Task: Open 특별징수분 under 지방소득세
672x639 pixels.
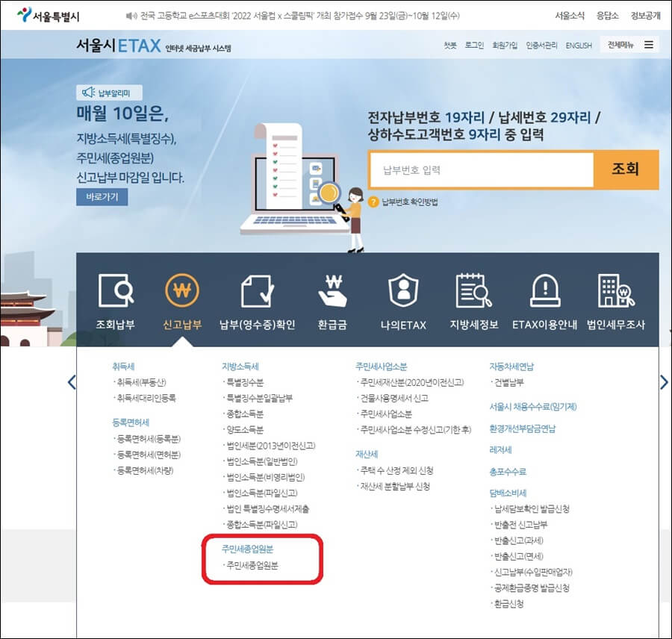Action: pyautogui.click(x=245, y=382)
